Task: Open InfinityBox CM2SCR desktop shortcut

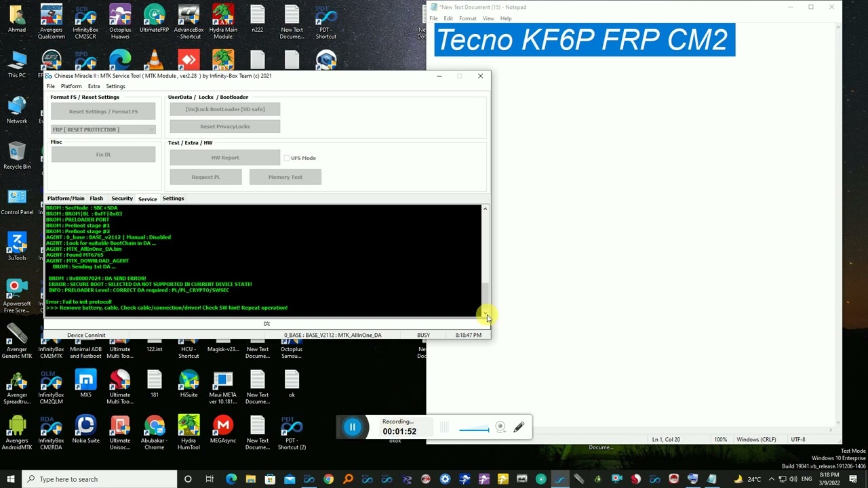Action: pos(85,22)
